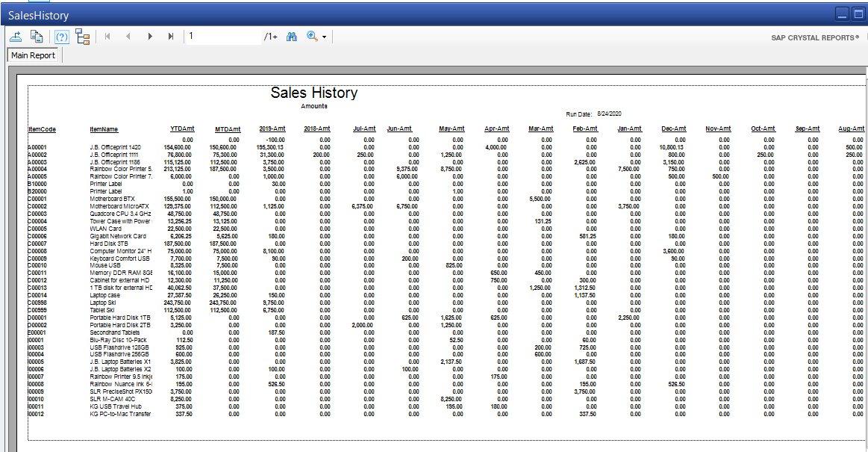Switch to the Main Report tab
Viewport: 868px width, 452px height.
tap(33, 55)
